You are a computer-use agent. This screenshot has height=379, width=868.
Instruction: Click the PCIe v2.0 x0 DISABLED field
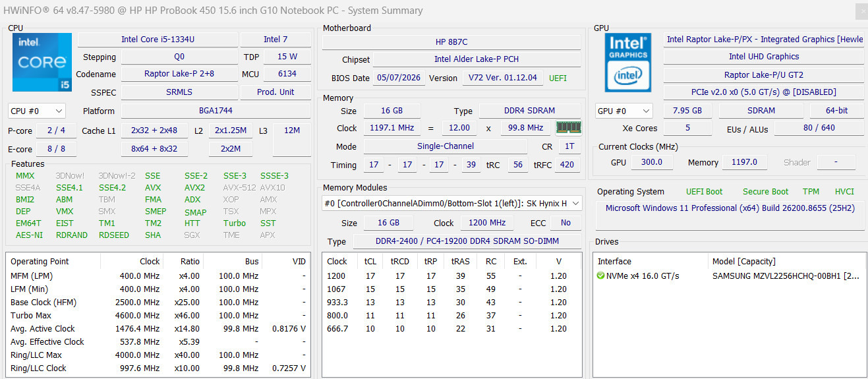[x=764, y=92]
